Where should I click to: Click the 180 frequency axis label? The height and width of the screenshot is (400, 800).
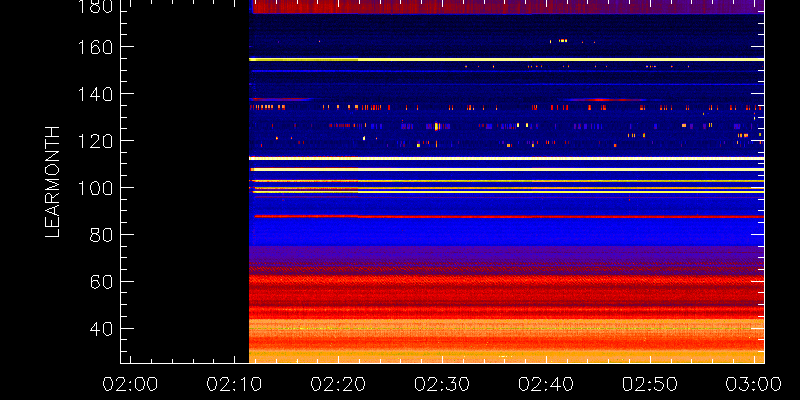tap(96, 5)
